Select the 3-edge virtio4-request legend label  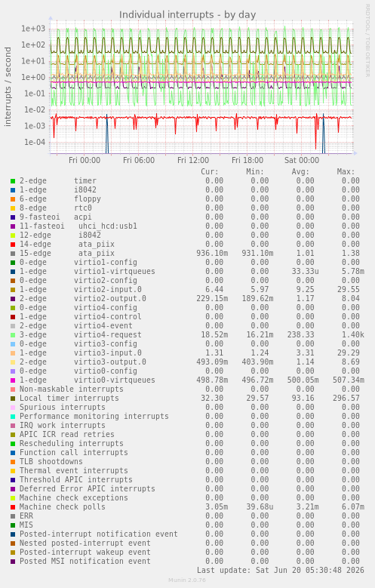point(81,335)
